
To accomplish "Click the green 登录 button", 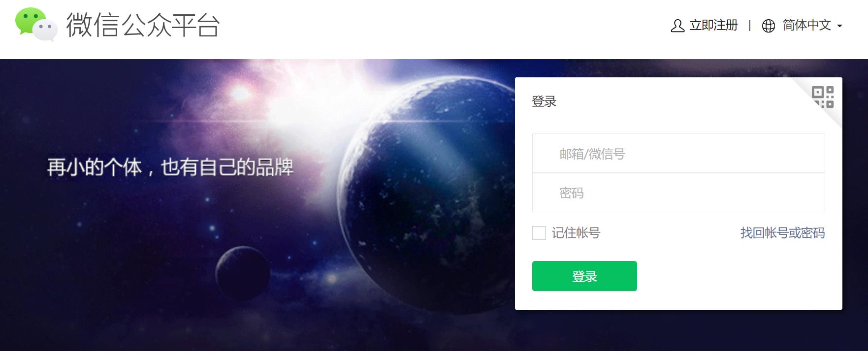I will [x=584, y=276].
